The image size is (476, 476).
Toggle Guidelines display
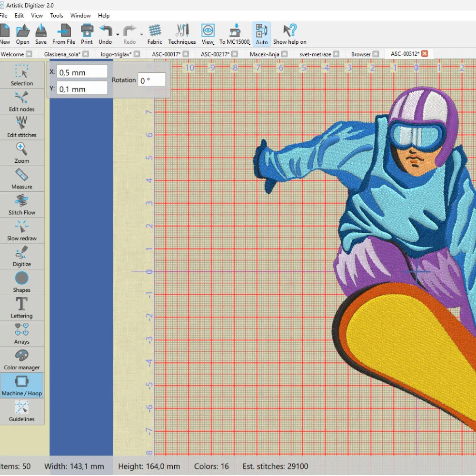[22, 411]
